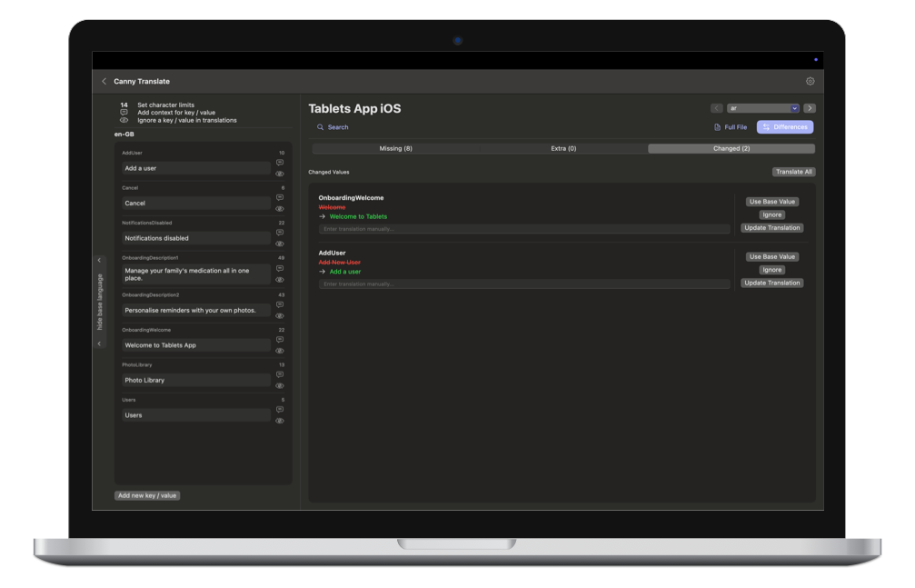Go to next language with right chevron

(x=810, y=108)
